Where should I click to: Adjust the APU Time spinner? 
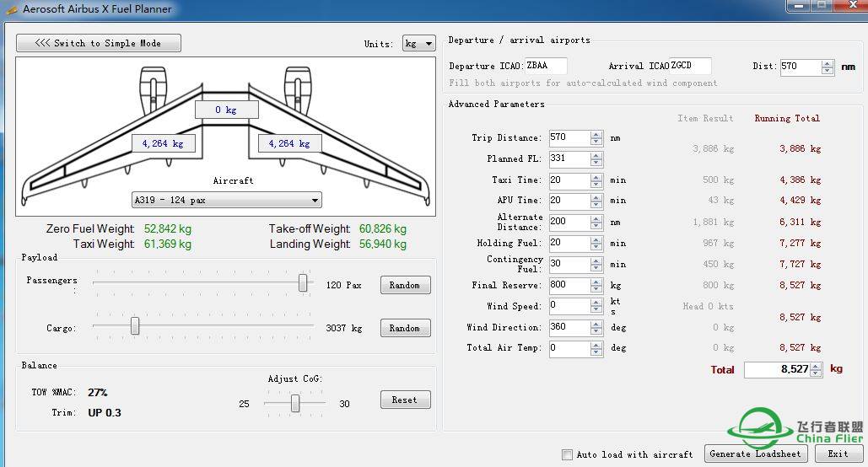coord(596,201)
